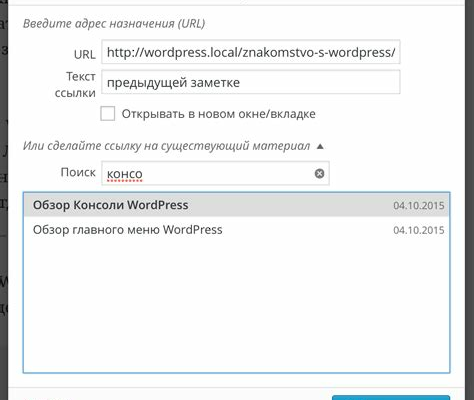
Task: Click the 'Открывать в новом окне/вкладке' label text
Action: (x=218, y=114)
